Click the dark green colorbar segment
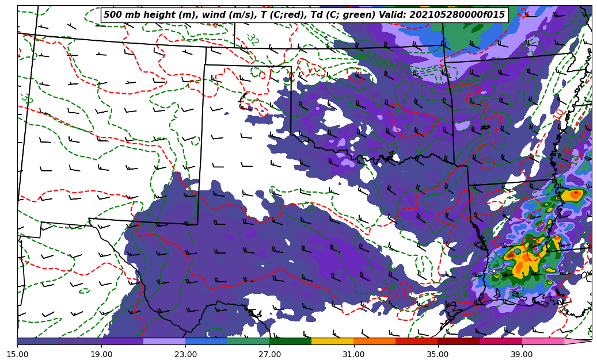The image size is (597, 364). (290, 341)
